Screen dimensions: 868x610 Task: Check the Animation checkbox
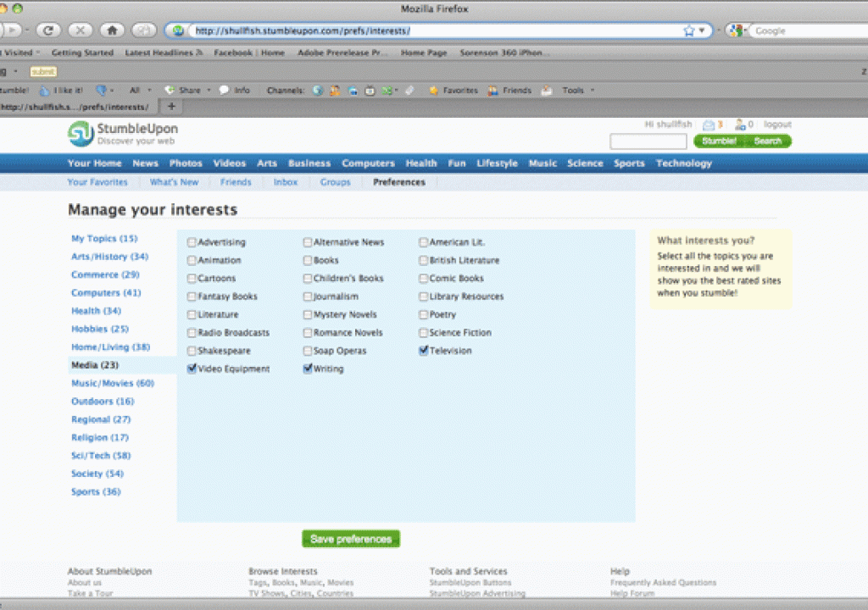click(x=192, y=260)
